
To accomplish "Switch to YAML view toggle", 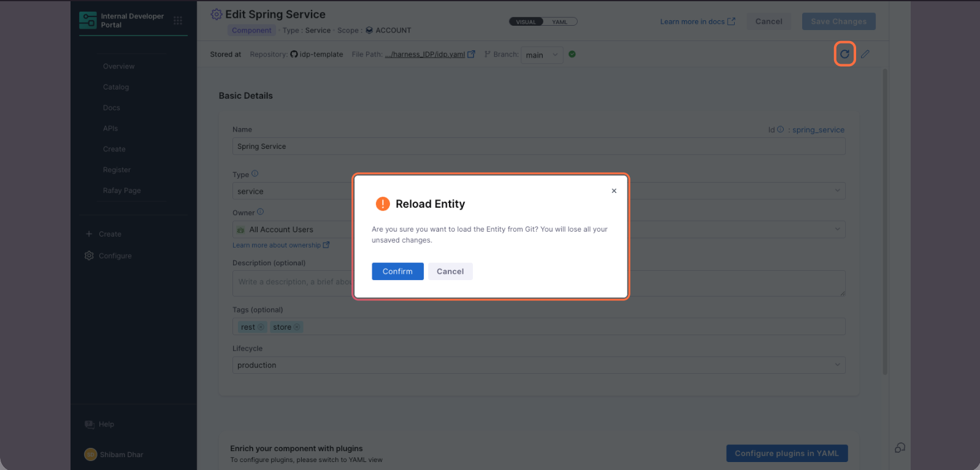I will (559, 22).
